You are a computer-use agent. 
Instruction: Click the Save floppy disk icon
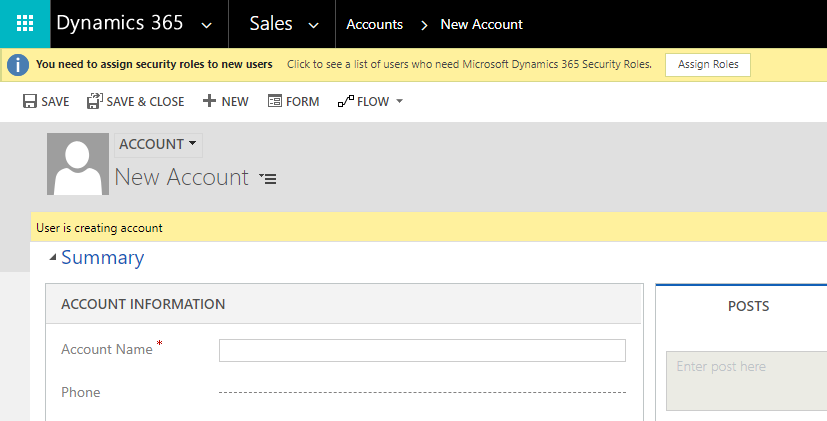(x=30, y=101)
